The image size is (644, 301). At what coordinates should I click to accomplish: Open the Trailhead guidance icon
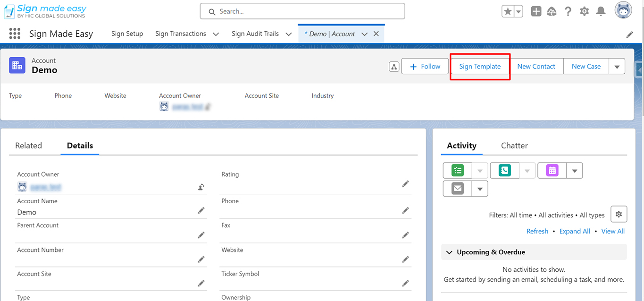[552, 12]
